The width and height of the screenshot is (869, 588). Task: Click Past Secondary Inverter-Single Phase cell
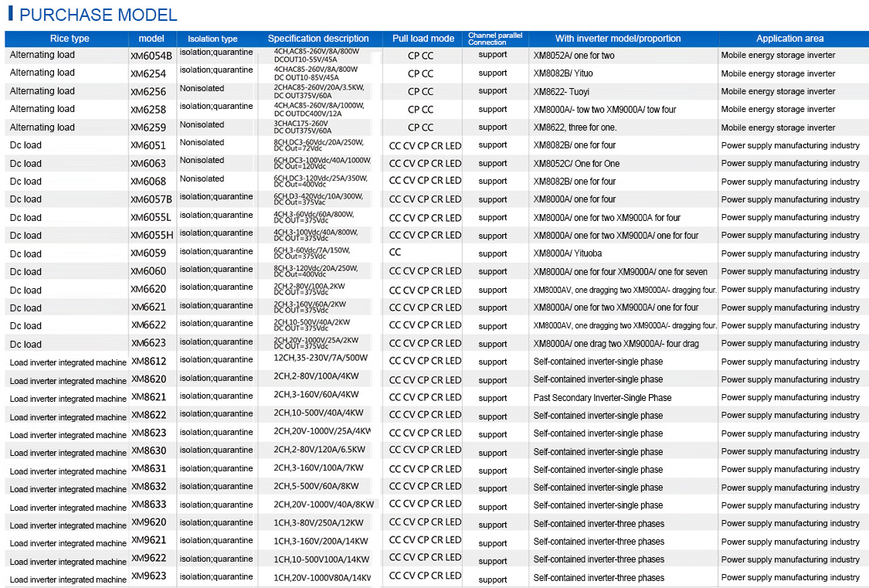[603, 398]
